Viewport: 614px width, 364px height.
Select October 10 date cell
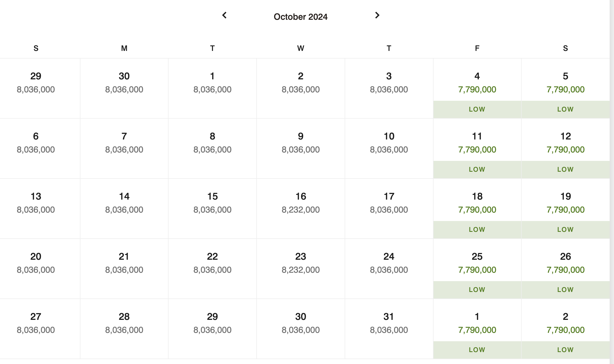click(389, 148)
